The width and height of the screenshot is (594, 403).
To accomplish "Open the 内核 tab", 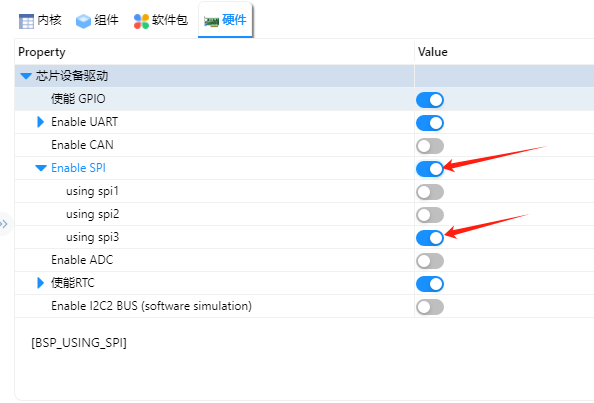I will pos(40,20).
